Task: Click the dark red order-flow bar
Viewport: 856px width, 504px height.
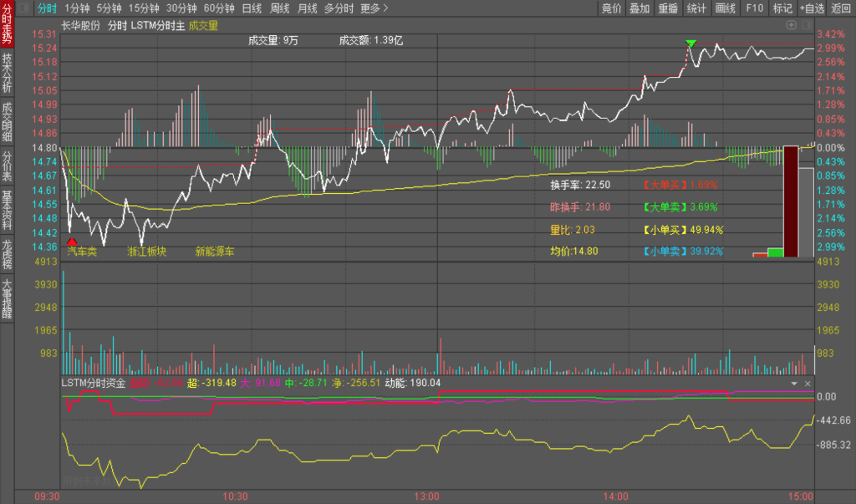Action: click(x=791, y=201)
